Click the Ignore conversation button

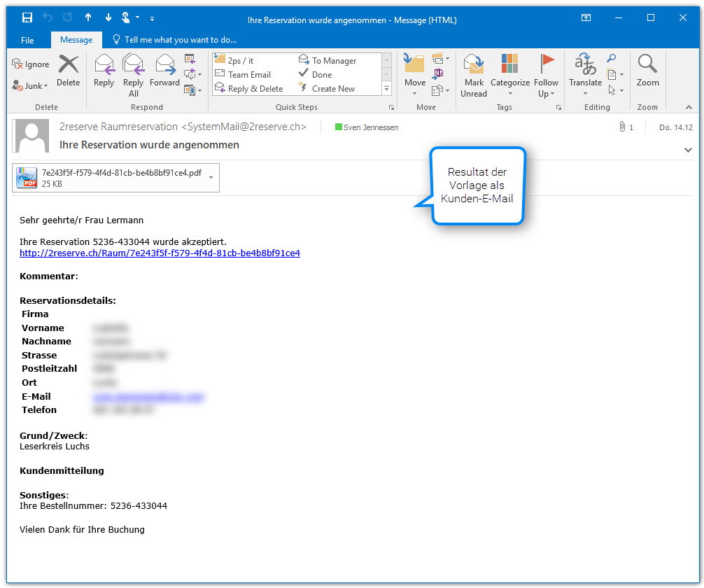coord(31,64)
